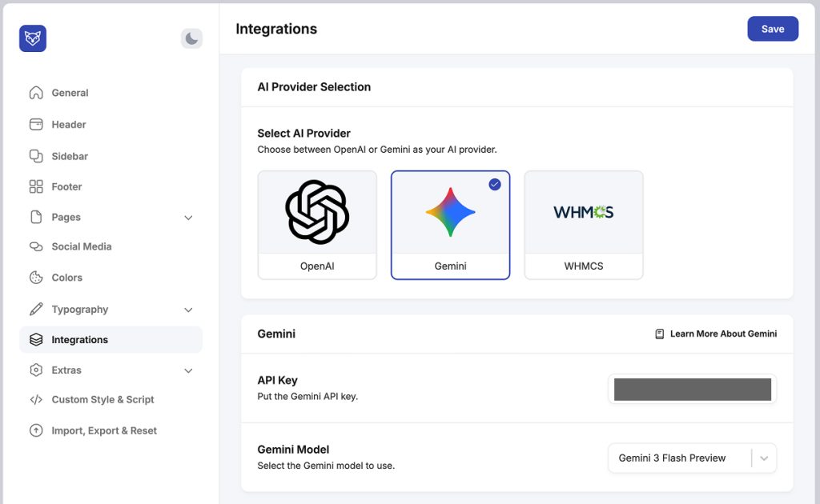Click the Social Media chat icon
The height and width of the screenshot is (504, 820).
pos(36,246)
